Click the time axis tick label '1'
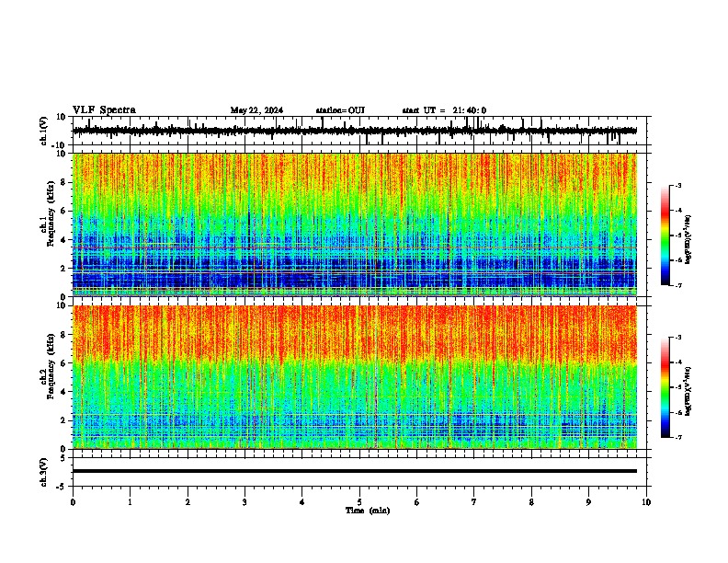 (x=130, y=502)
